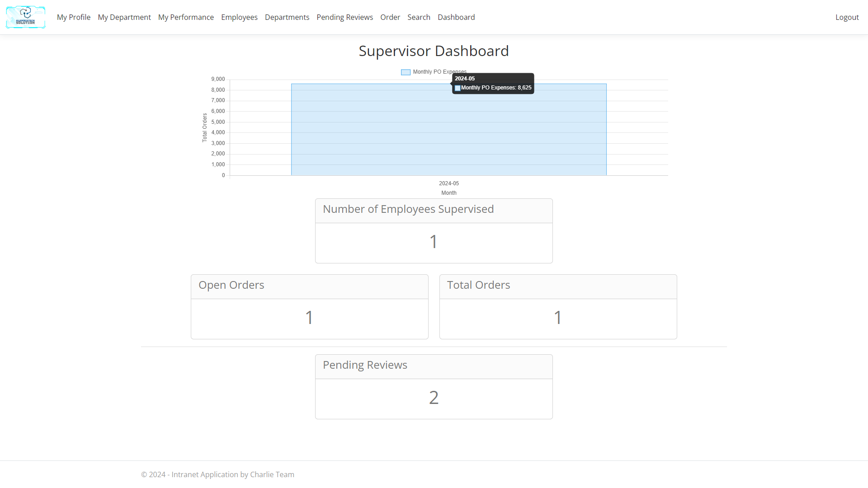Screen dimensions: 868x488
Task: Click the company logo in navbar
Action: click(25, 17)
